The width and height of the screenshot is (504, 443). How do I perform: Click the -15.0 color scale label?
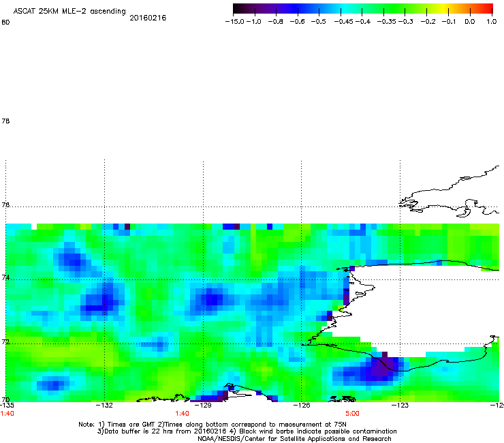pyautogui.click(x=235, y=22)
